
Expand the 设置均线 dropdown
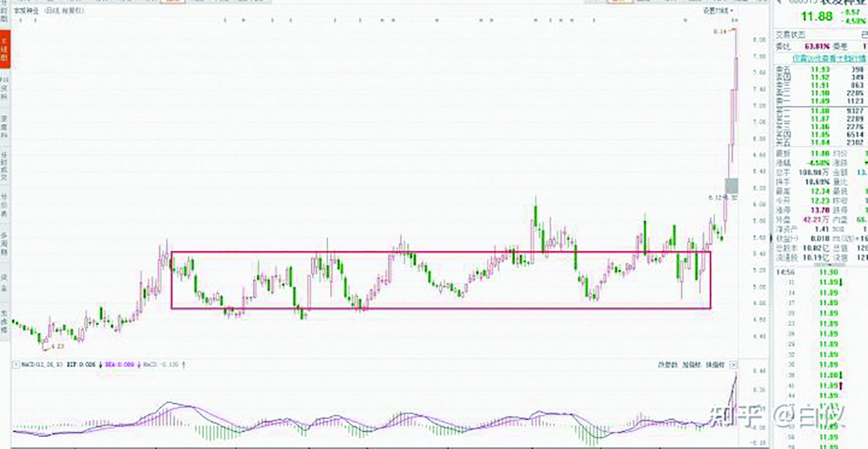coord(718,11)
